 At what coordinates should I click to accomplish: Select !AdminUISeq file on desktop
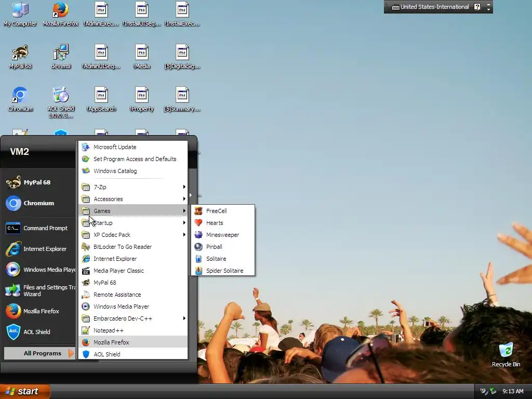(x=101, y=57)
